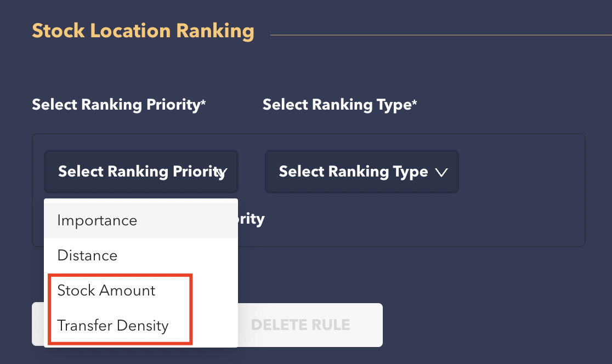Click the asterisk after the Ranking Priority label
612x364 pixels.
203,103
